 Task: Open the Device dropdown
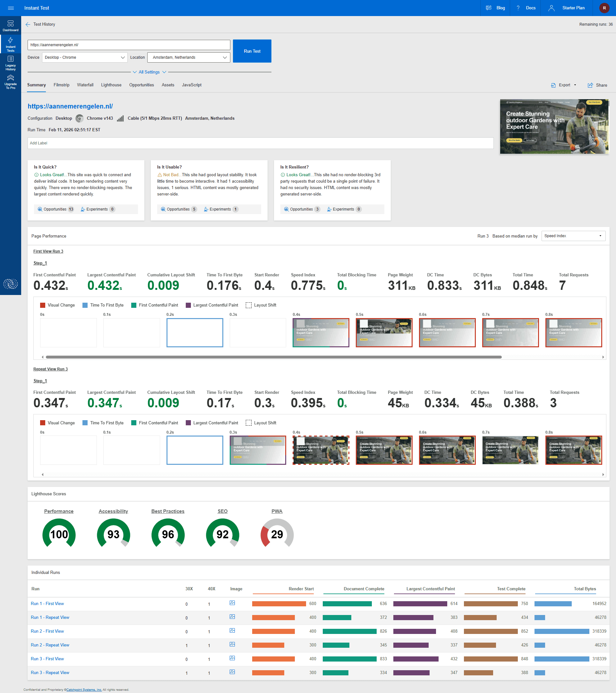click(85, 58)
